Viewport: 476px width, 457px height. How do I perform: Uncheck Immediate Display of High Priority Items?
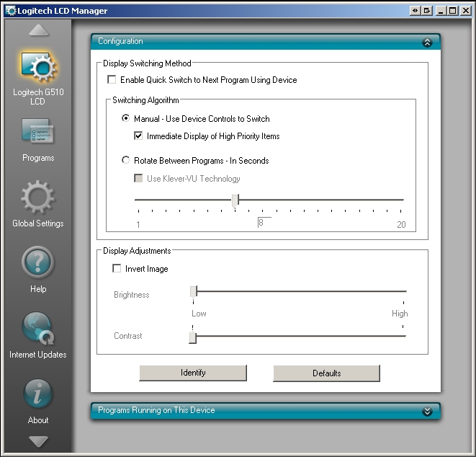click(139, 136)
